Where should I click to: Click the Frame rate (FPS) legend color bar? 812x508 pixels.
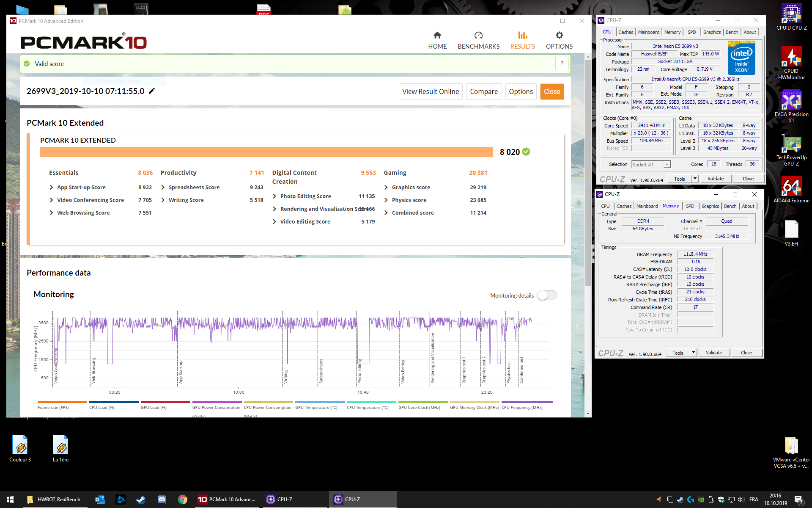62,402
